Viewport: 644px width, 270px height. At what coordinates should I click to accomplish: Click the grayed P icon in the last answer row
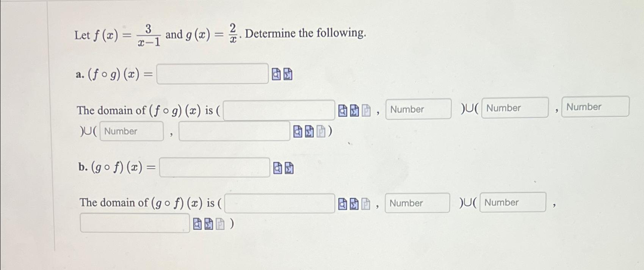[x=220, y=224]
